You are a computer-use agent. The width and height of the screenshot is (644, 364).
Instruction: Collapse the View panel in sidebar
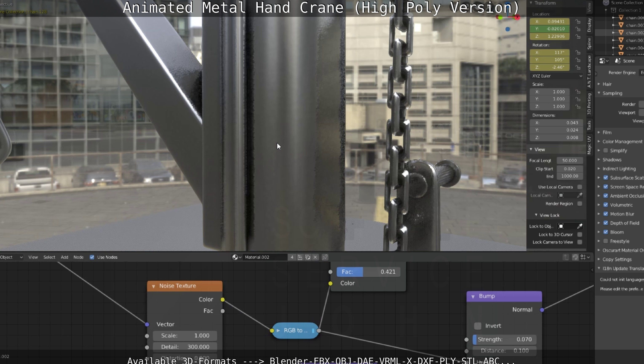pyautogui.click(x=531, y=149)
